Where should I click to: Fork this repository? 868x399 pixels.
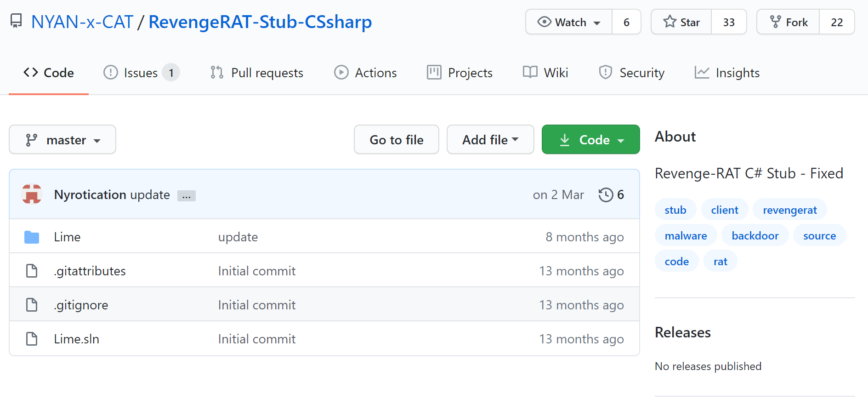point(789,22)
